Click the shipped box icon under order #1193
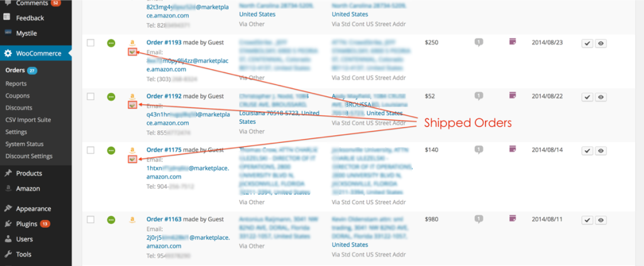Viewport: 644px width, 266px height. [131, 52]
